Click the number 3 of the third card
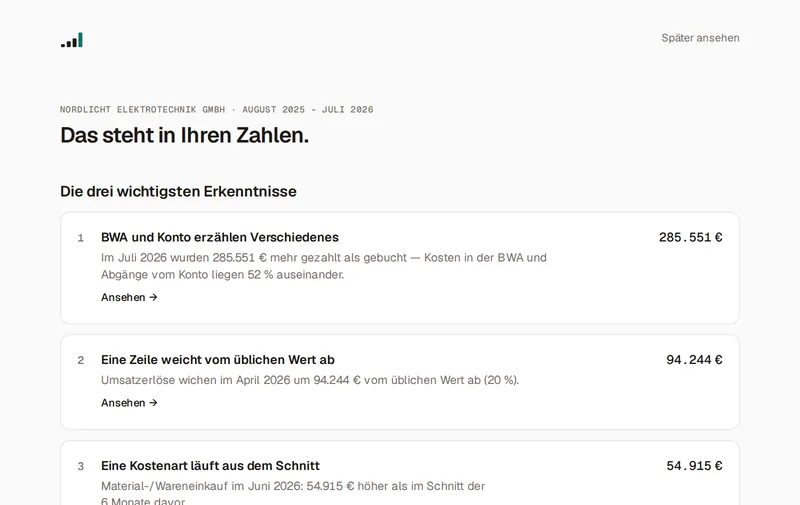800x505 pixels. pos(81,466)
